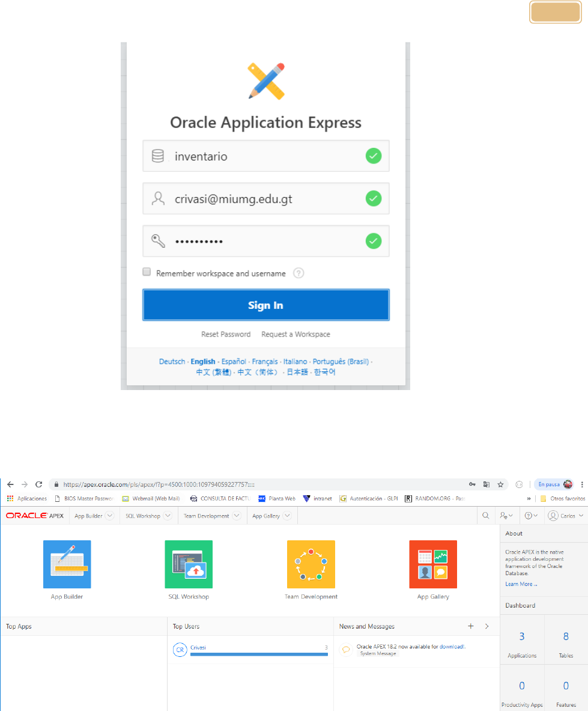This screenshot has height=711, width=588.
Task: Switch language to Português (Brasil)
Action: (x=341, y=361)
